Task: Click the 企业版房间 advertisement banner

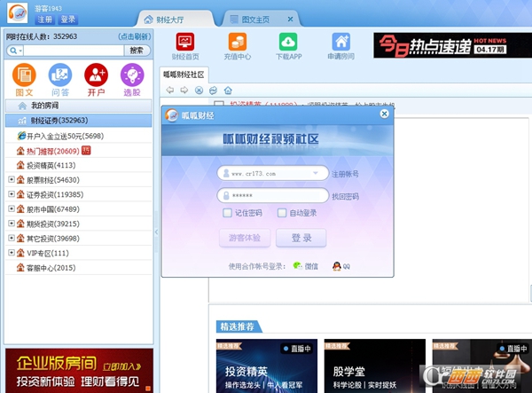Action: [79, 371]
